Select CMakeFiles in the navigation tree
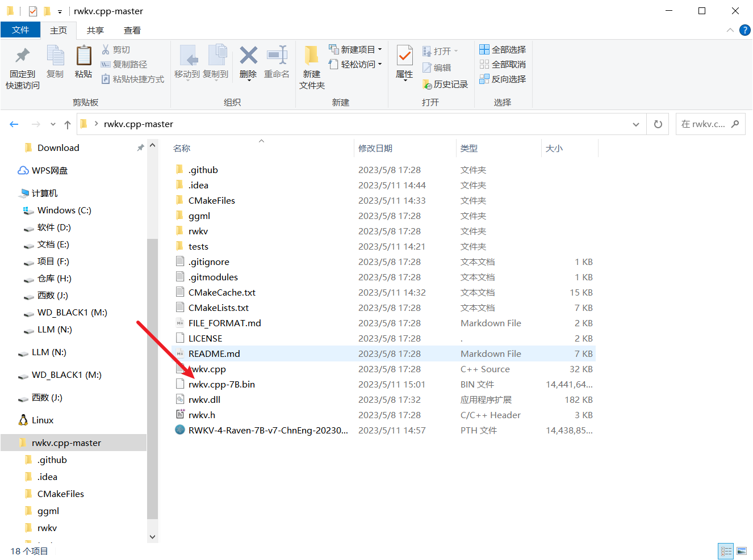The height and width of the screenshot is (560, 753). [x=61, y=494]
